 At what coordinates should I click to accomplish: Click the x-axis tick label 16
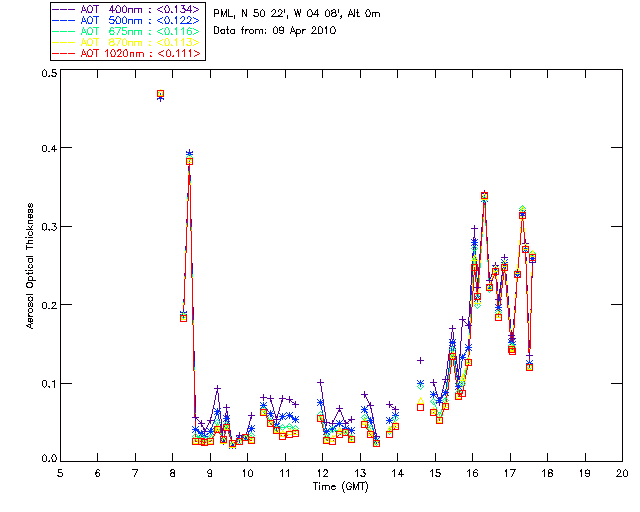(x=472, y=473)
